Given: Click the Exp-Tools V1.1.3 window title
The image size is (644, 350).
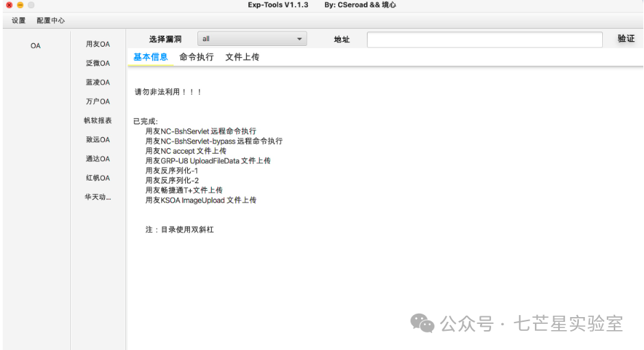Looking at the screenshot, I should 278,5.
